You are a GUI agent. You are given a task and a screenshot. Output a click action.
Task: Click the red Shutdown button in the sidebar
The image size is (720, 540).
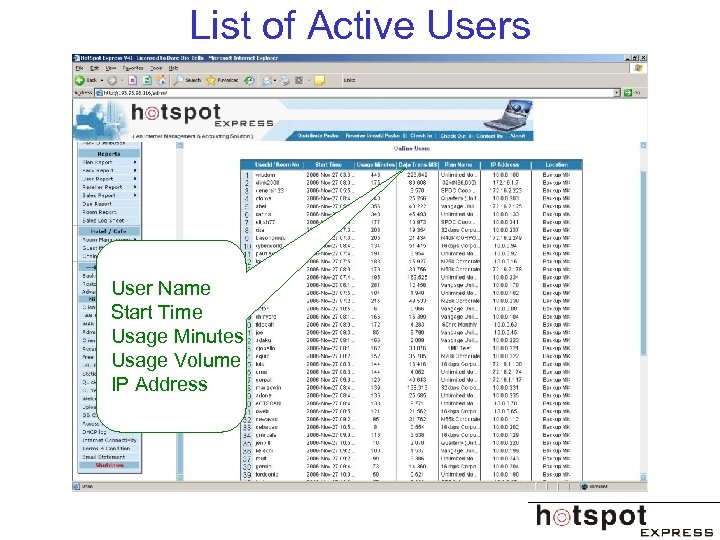point(109,465)
